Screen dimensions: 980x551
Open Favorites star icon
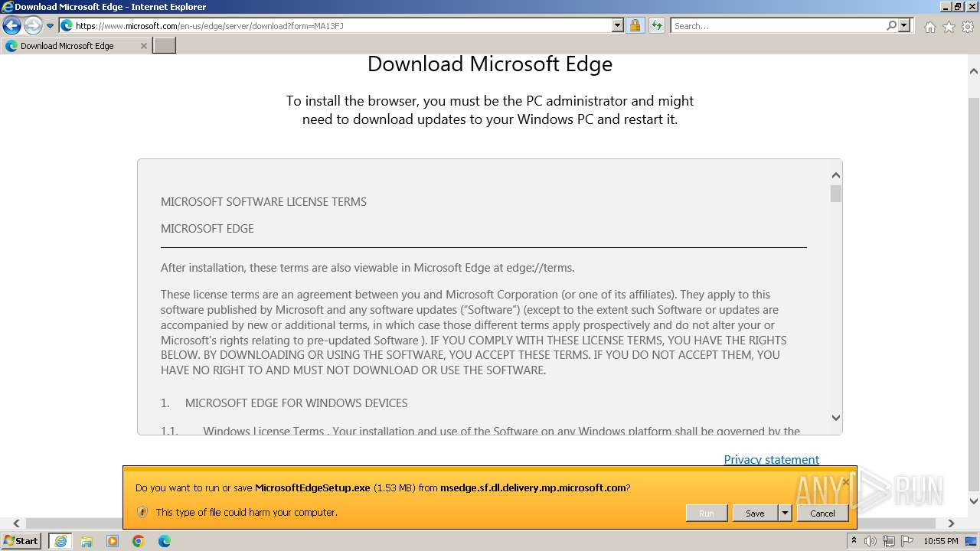pos(949,27)
